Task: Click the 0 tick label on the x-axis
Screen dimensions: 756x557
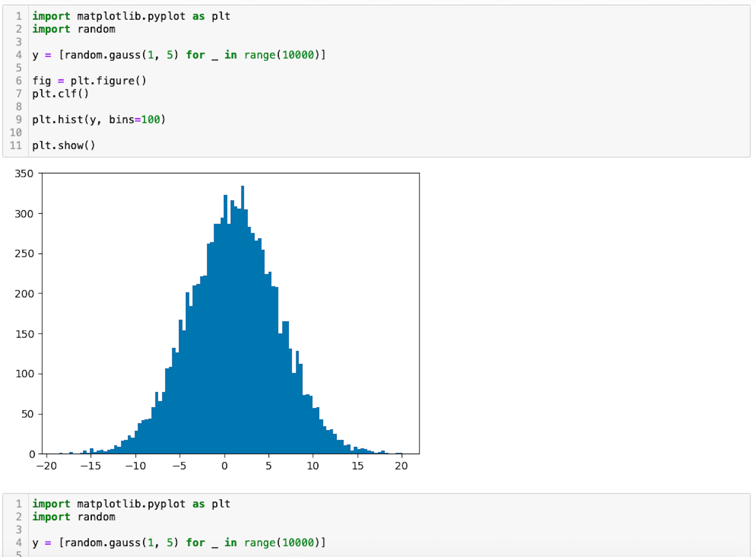Action: coord(225,466)
